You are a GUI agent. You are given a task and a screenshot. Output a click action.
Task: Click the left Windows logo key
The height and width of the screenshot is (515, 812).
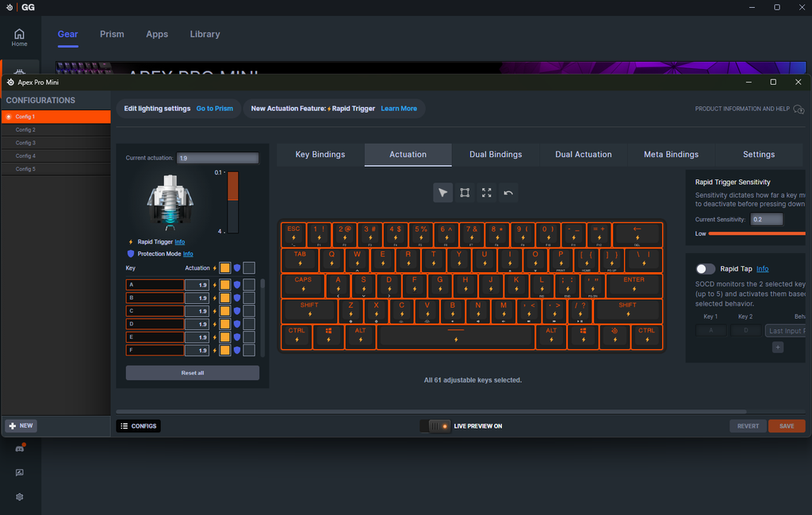tap(328, 336)
